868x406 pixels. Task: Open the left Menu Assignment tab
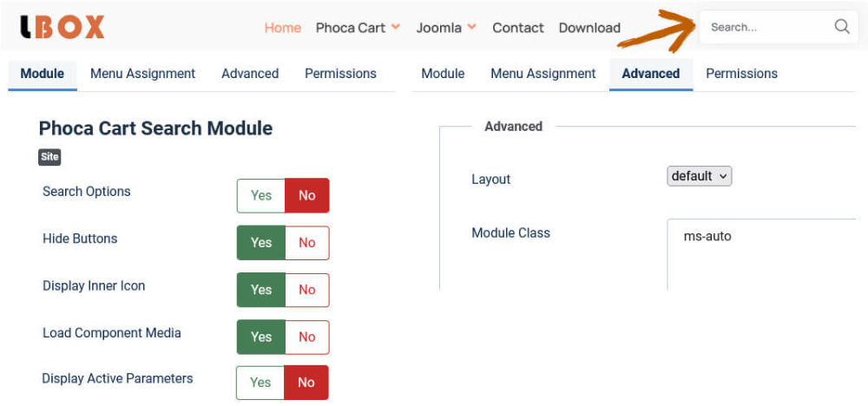tap(142, 74)
